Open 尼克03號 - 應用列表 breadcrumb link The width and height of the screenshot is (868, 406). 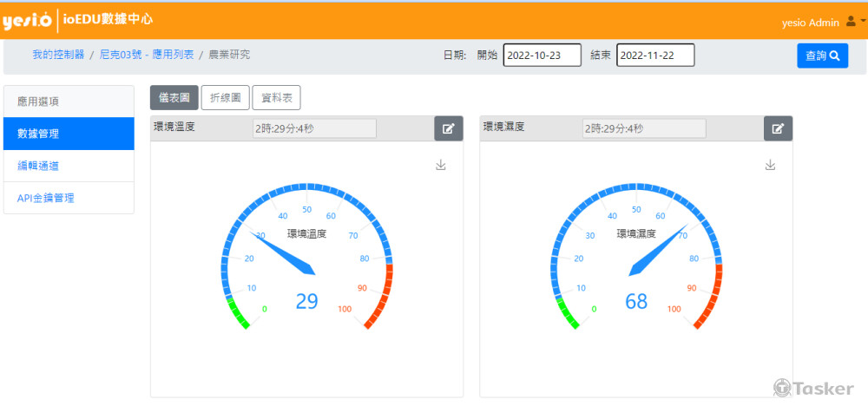click(x=146, y=55)
